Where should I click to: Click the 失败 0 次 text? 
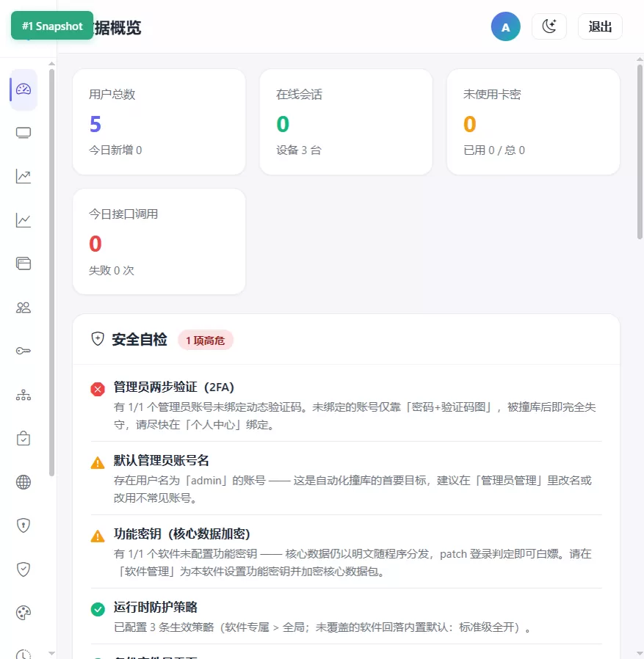[112, 270]
